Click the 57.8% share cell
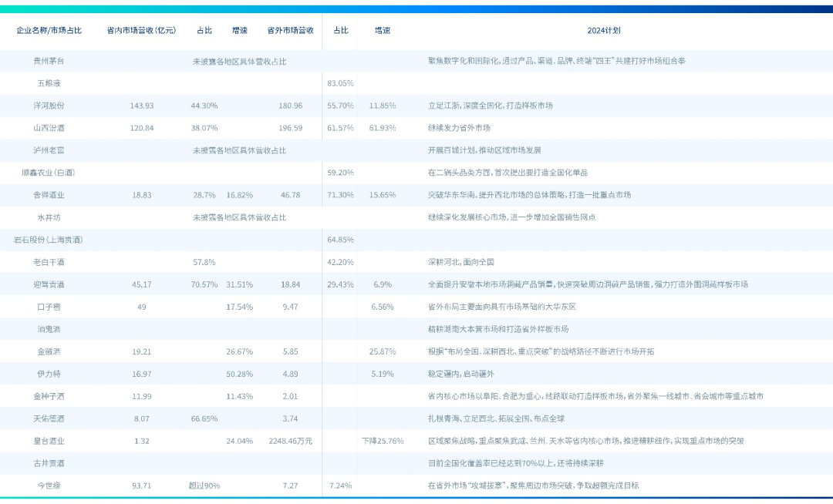 tap(204, 261)
